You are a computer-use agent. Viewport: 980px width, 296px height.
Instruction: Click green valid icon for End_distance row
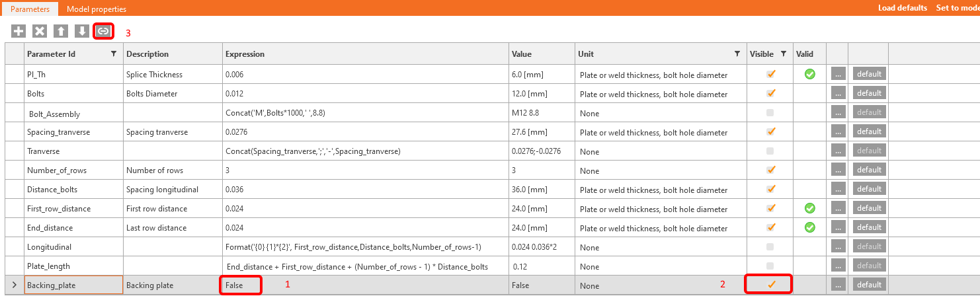point(809,227)
